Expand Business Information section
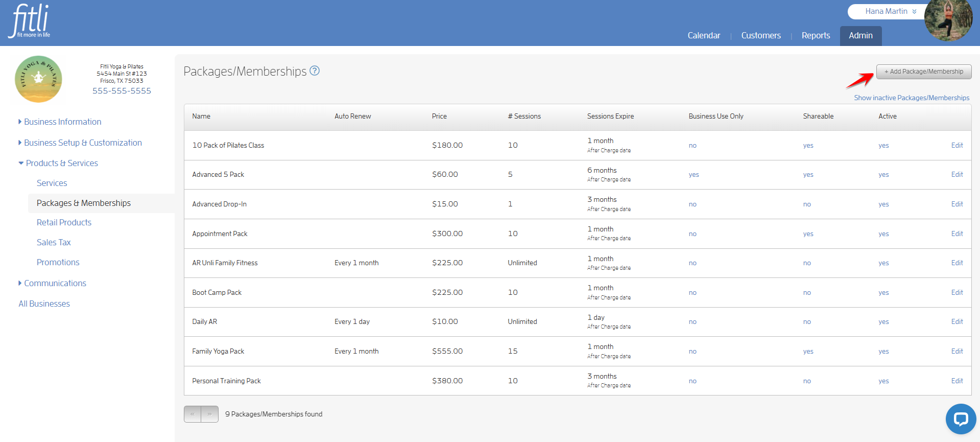The image size is (980, 442). (60, 122)
